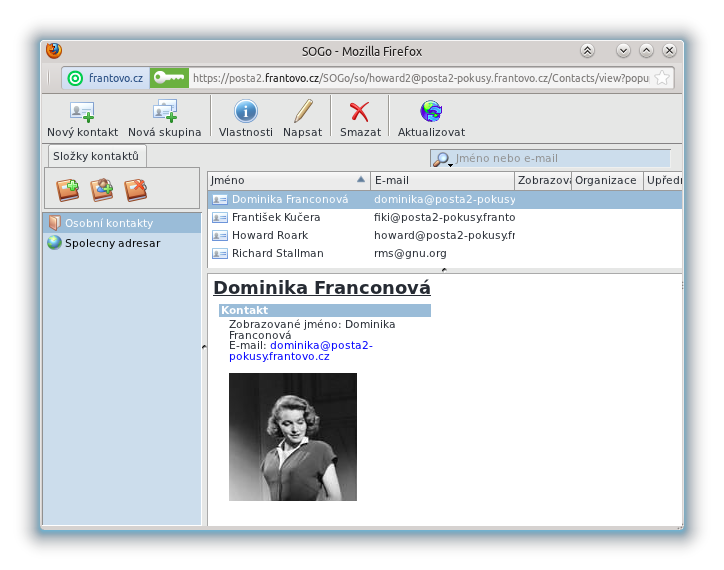Select the Richard Stallman contact row
The image size is (724, 570).
tap(277, 254)
